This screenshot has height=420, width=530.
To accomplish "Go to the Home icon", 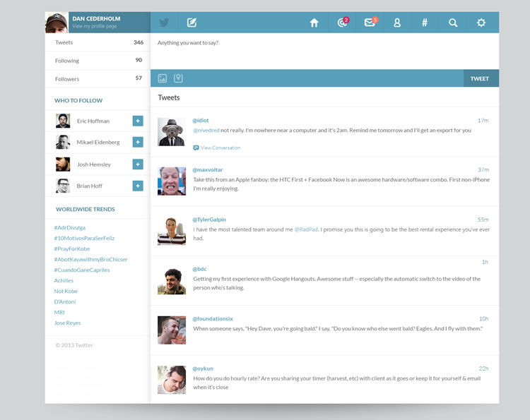I will (314, 23).
